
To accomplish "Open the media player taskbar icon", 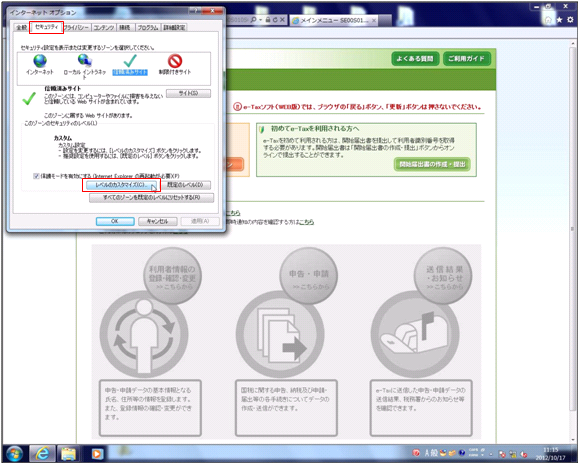I will [x=97, y=453].
